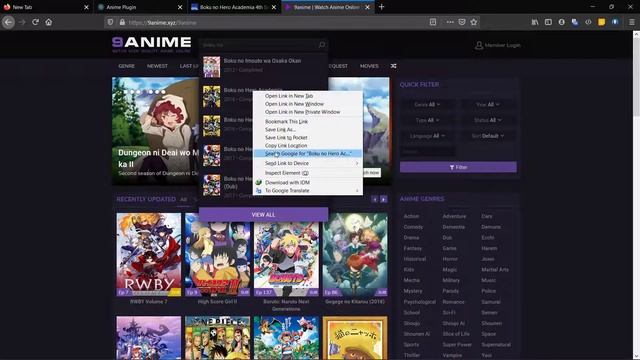The width and height of the screenshot is (640, 360).
Task: Open the GENRE navigation link
Action: click(127, 66)
